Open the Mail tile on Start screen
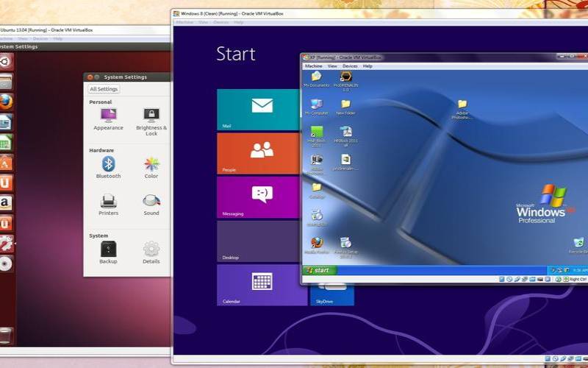The image size is (588, 368). pos(259,110)
